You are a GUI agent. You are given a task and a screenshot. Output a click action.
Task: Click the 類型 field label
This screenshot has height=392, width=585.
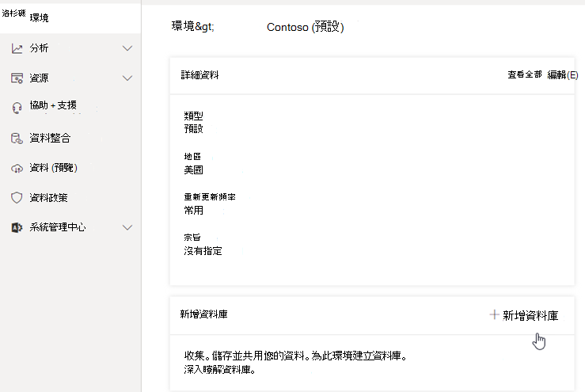pos(193,116)
